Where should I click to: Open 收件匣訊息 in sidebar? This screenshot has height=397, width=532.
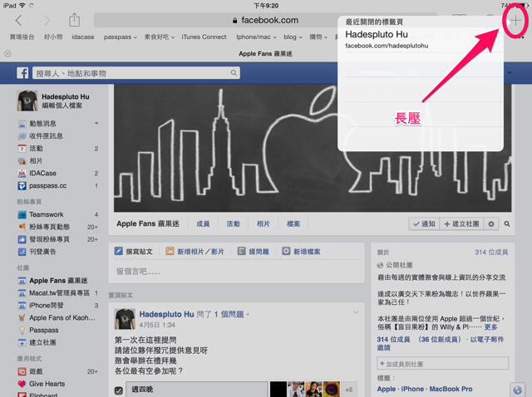point(46,136)
